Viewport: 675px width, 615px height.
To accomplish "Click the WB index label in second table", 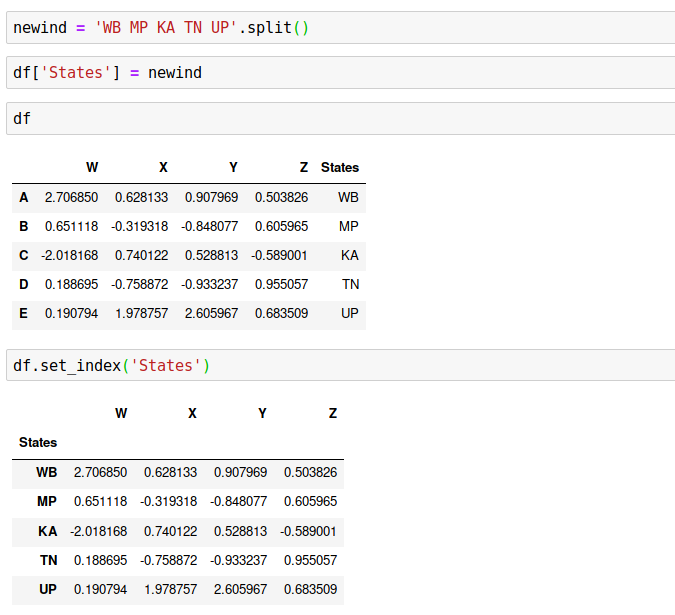I will [x=46, y=472].
